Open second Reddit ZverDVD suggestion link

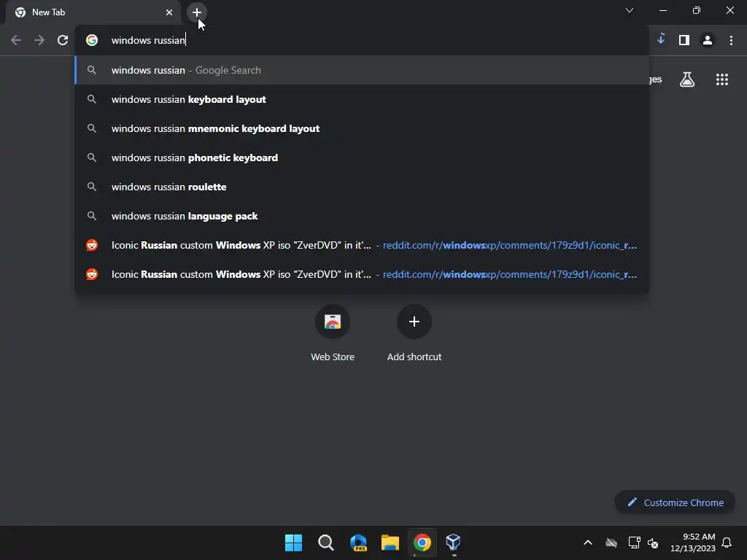362,274
